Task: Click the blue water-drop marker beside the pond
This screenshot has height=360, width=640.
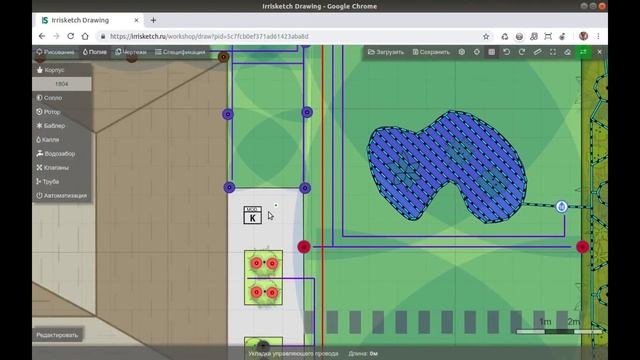Action: pyautogui.click(x=562, y=207)
